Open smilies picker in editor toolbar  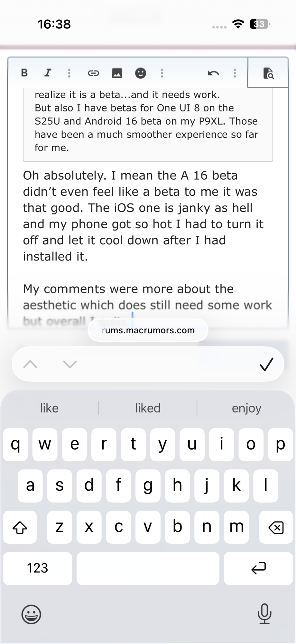[140, 73]
